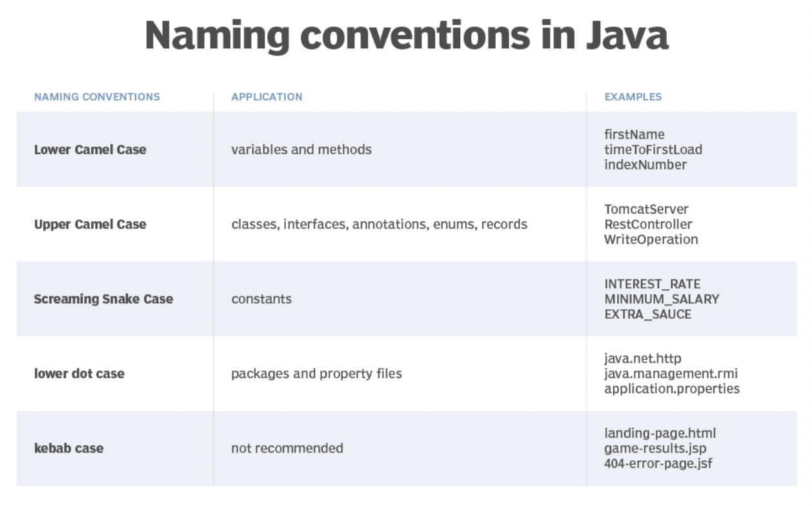Click the example 'WriteOperation'

pos(651,239)
